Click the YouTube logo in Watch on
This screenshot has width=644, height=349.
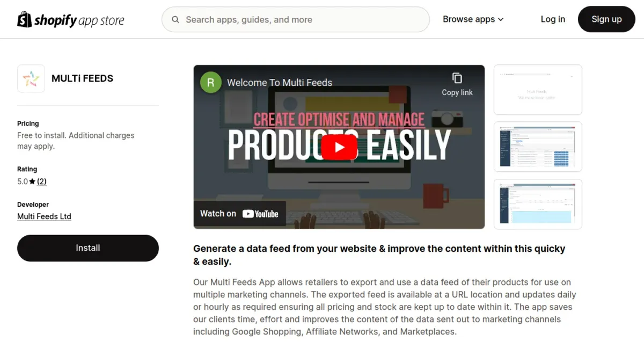coord(260,214)
